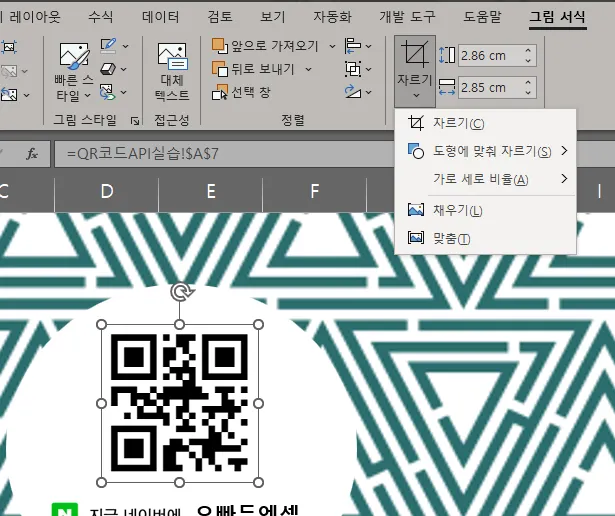Click the 그림 압축 icon
Viewport: 615px width, 516px height.
(9, 47)
